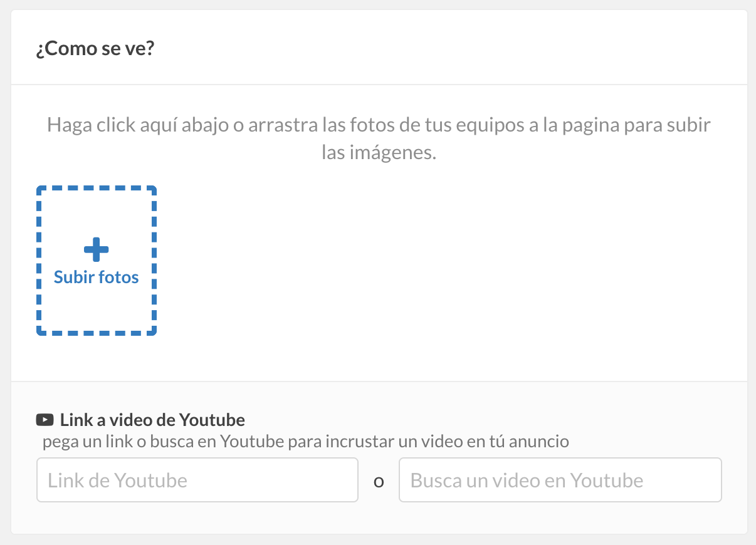Click the "o" separator between the fields
The width and height of the screenshot is (756, 545).
coord(379,482)
